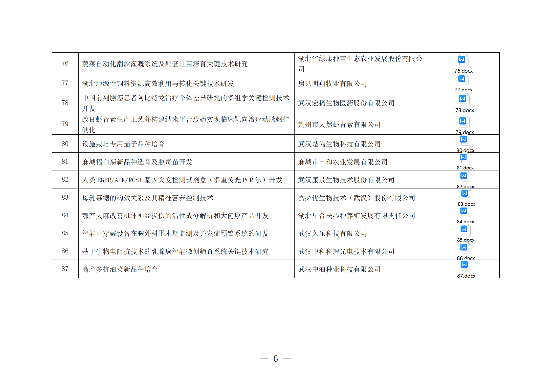Click row number 85 cell
Screen dimensions: 555x392
[x=65, y=233]
